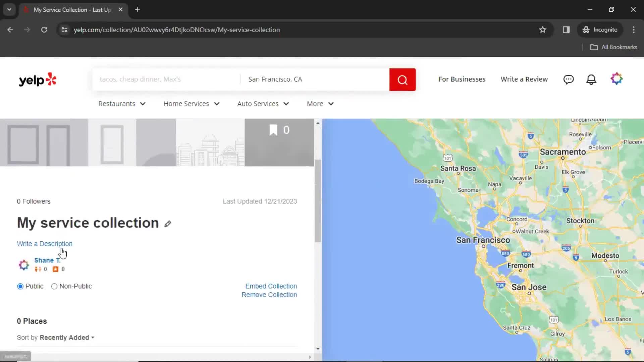Click the Incognito indicator
644x362 pixels.
pos(600,30)
